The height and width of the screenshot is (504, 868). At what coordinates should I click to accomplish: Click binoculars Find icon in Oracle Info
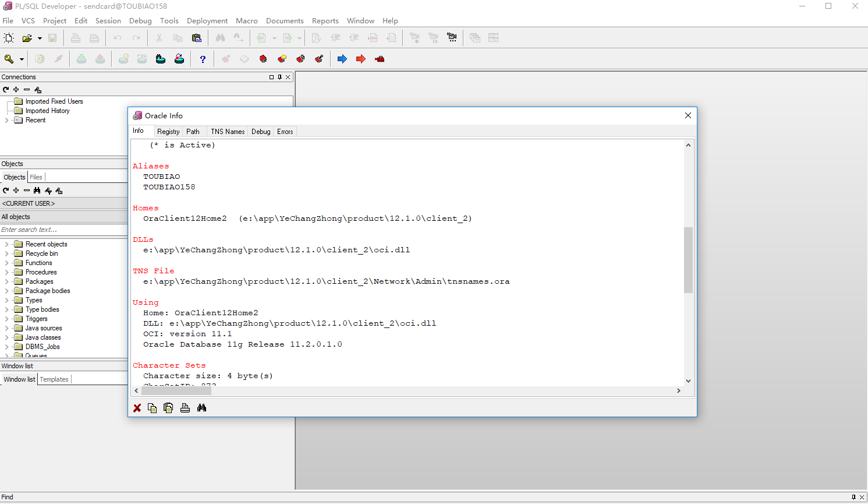tap(201, 408)
